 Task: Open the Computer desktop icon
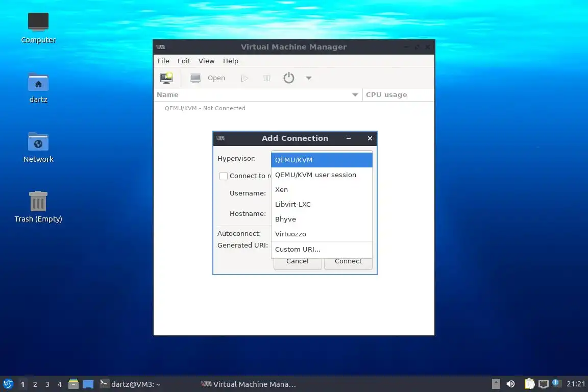pos(38,28)
